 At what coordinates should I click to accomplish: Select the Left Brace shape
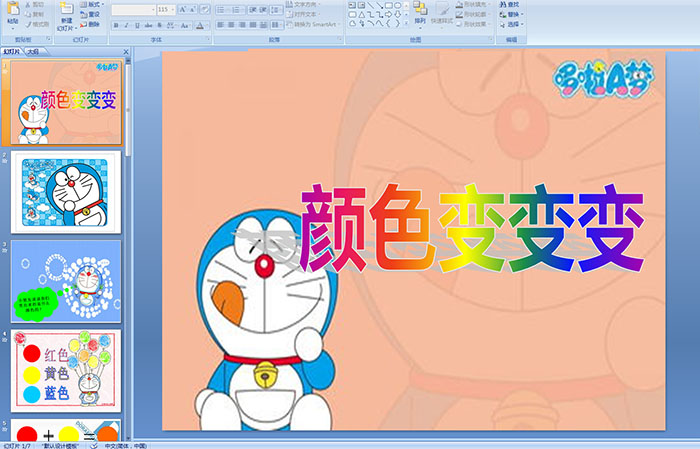(x=389, y=24)
